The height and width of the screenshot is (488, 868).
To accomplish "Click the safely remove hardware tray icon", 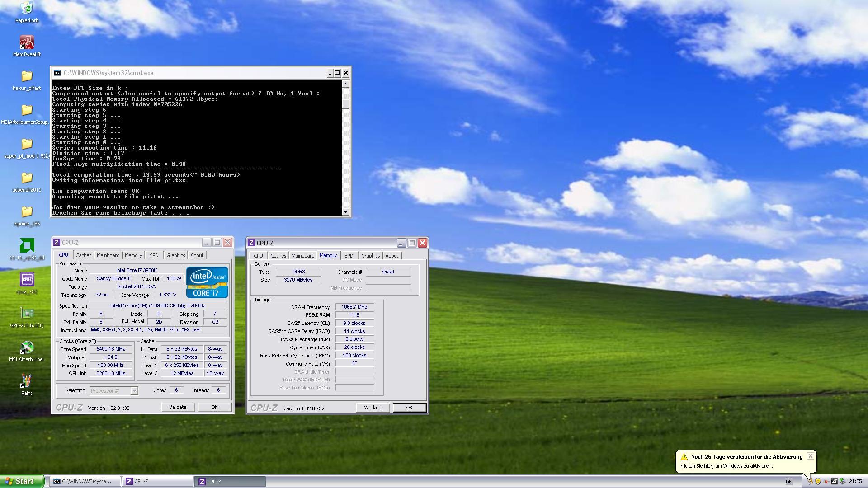I will (x=842, y=481).
